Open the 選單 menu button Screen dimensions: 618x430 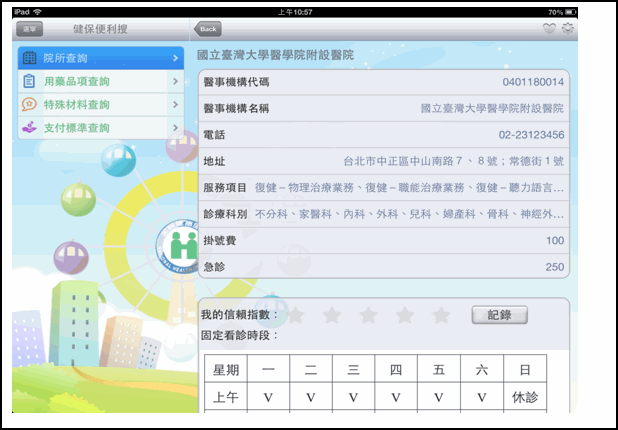point(31,29)
